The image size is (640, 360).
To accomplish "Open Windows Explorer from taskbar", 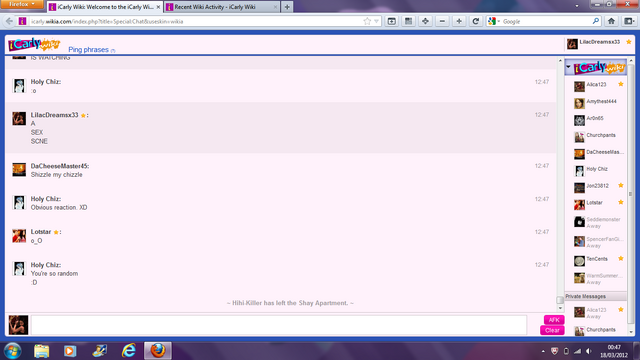I will click(x=41, y=351).
